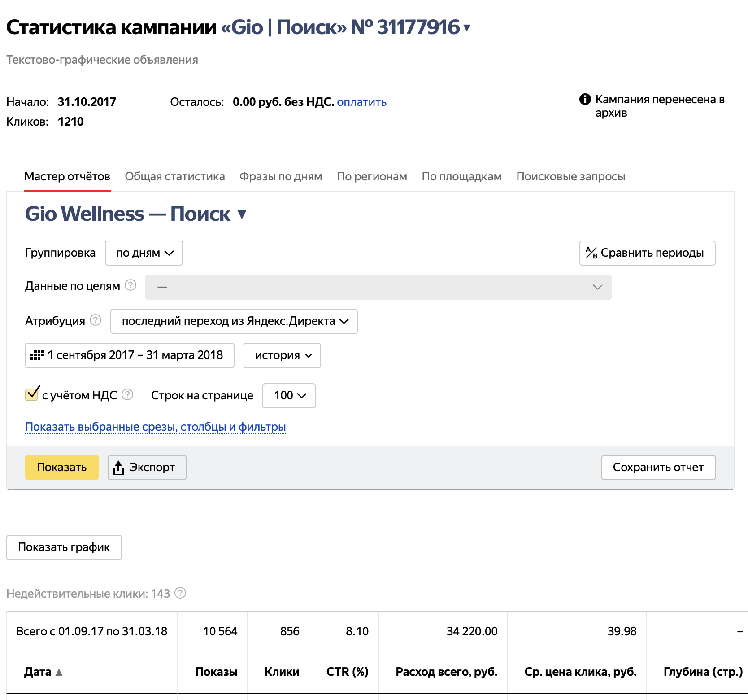This screenshot has height=700, width=748.
Task: Click help icon next to Атрибуция
Action: [x=96, y=320]
